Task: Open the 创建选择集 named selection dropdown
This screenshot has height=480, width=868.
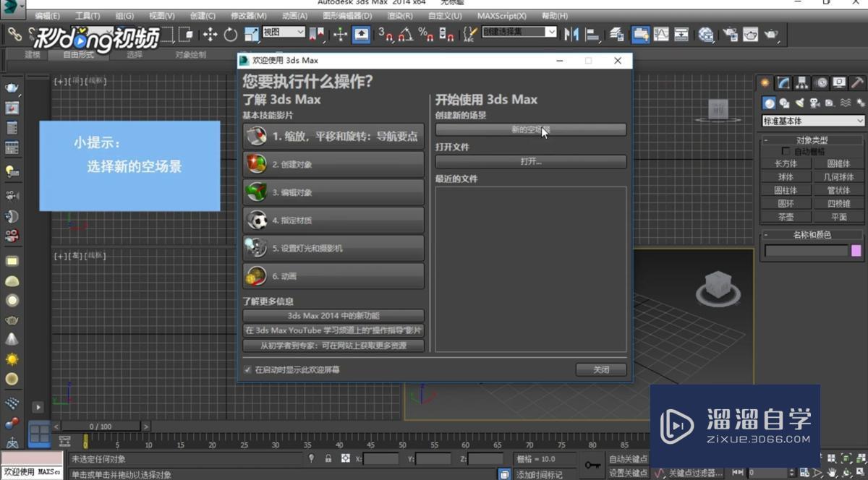Action: [519, 32]
